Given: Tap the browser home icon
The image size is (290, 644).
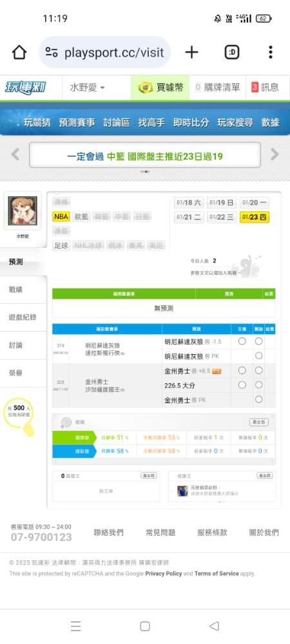Looking at the screenshot, I should click(x=19, y=52).
